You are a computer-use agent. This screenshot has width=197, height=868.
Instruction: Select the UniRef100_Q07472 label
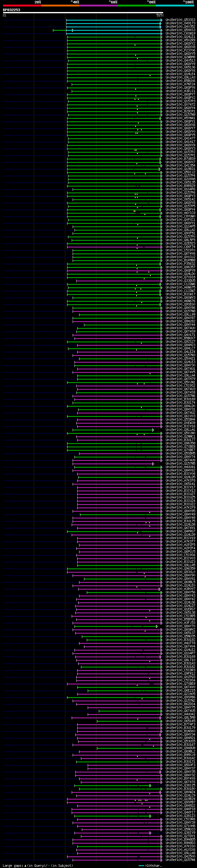click(x=180, y=104)
